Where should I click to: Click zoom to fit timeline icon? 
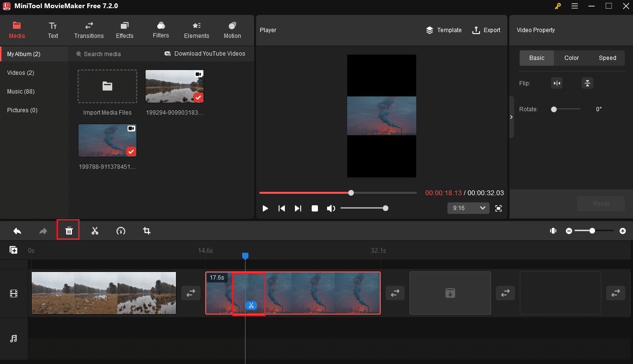553,231
